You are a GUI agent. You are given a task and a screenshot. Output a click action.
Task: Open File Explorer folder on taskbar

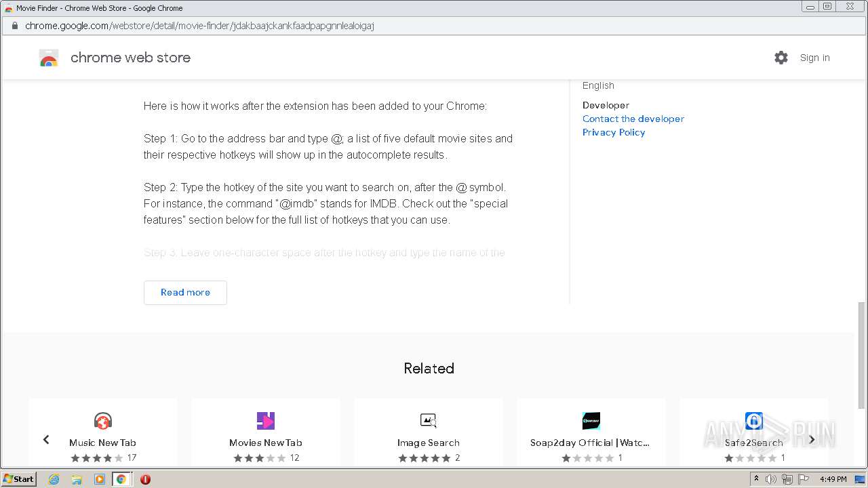(x=77, y=479)
